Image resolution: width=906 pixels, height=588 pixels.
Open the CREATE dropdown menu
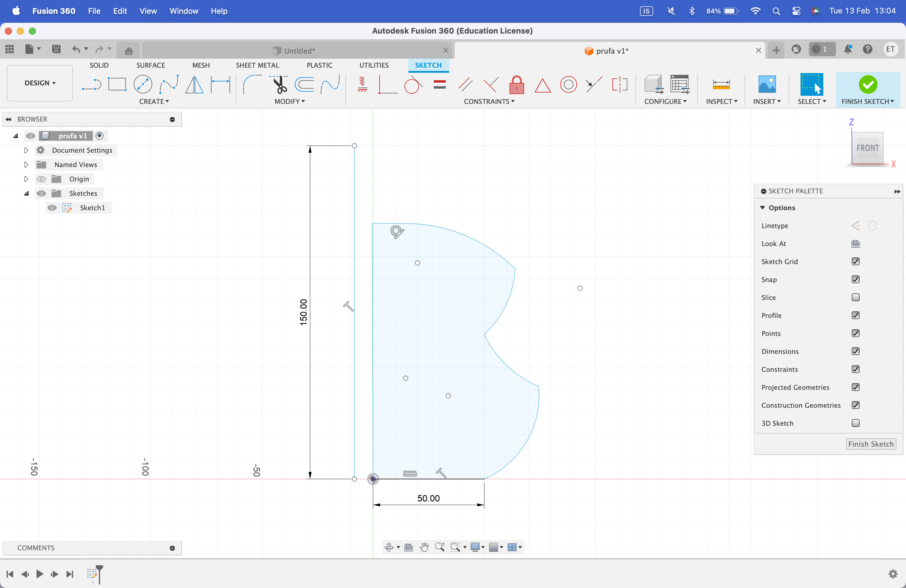(154, 101)
